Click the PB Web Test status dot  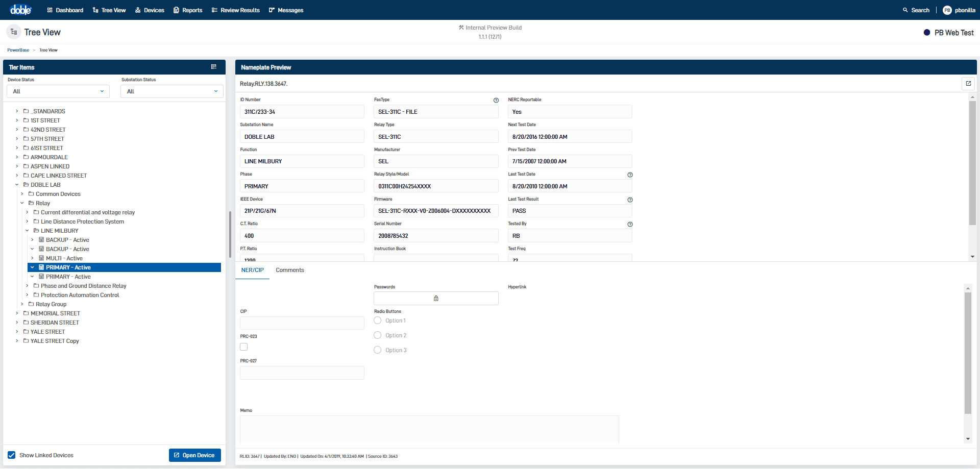coord(927,33)
